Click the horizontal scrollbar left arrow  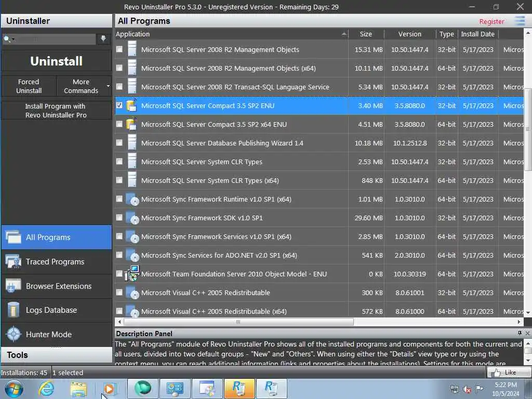click(119, 321)
